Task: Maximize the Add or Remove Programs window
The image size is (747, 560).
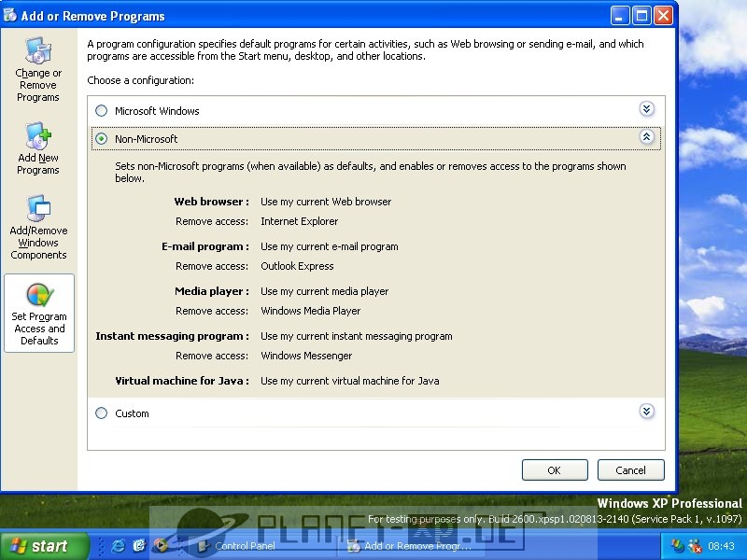Action: (641, 16)
